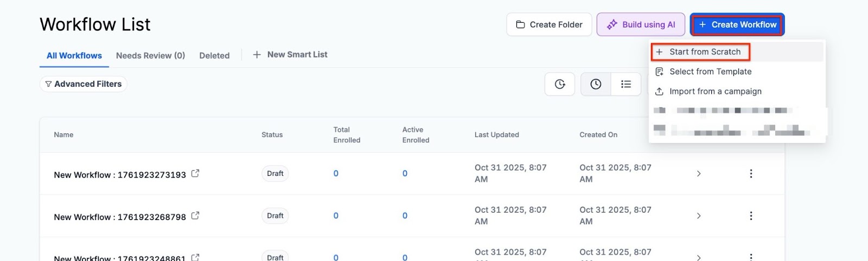The image size is (868, 261).
Task: Click the history clock-arrow icon button
Action: click(x=560, y=84)
